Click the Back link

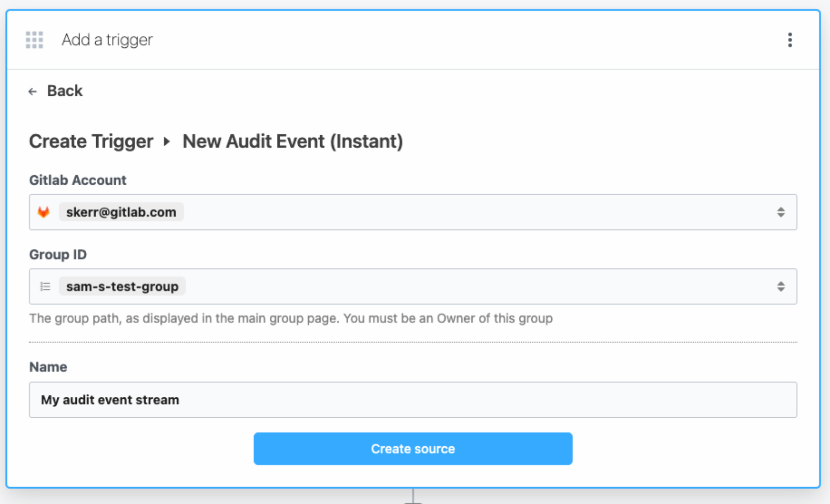pyautogui.click(x=64, y=91)
